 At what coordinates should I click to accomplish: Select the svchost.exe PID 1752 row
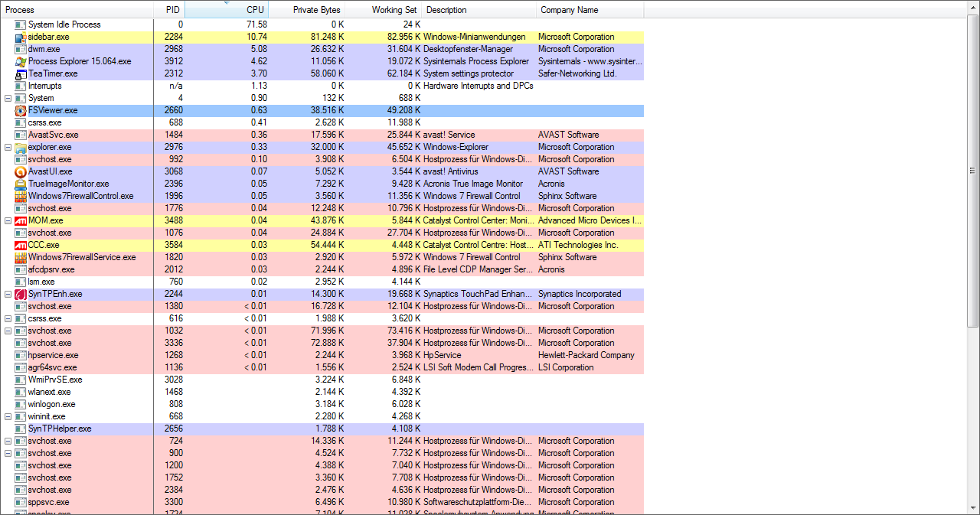click(322, 478)
